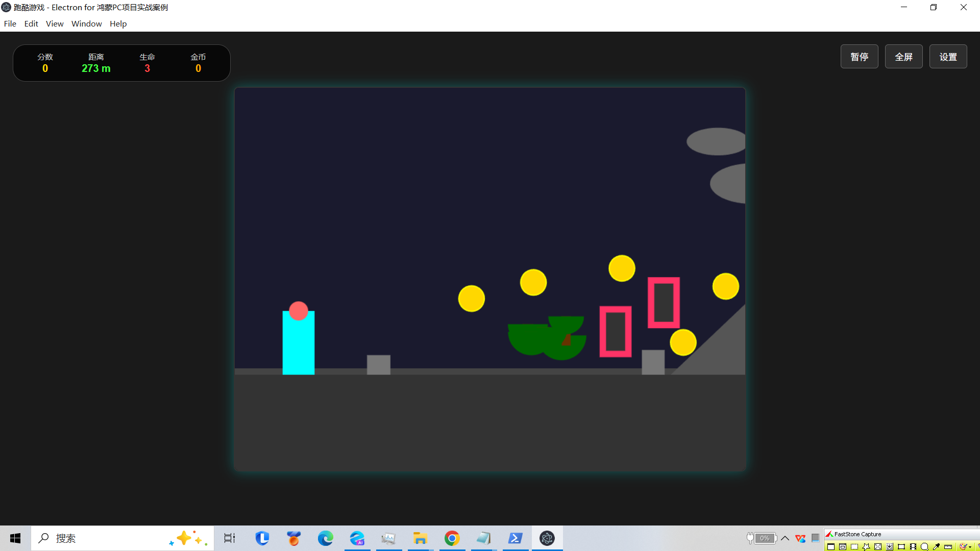980x551 pixels.
Task: Click the 暂停 pause button
Action: pyautogui.click(x=859, y=57)
